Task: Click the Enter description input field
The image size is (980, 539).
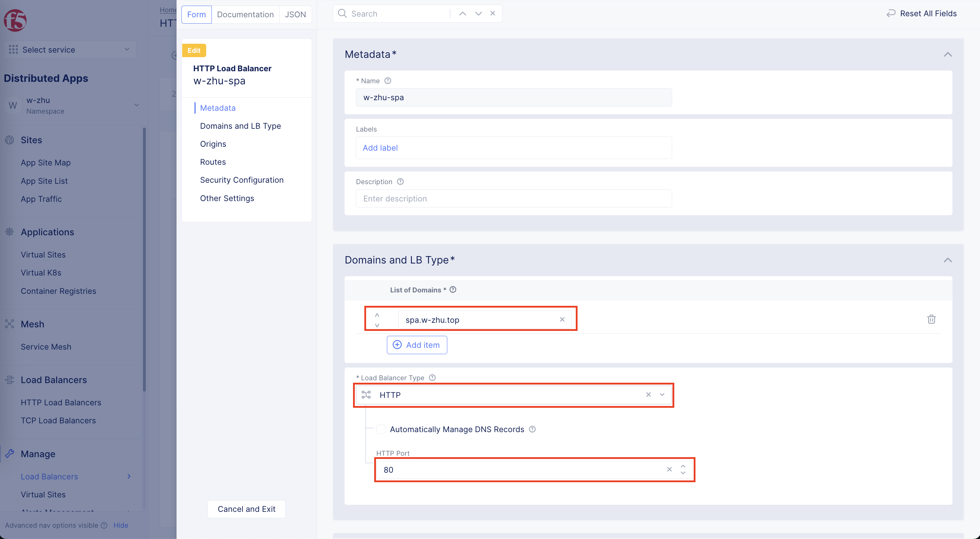Action: click(514, 198)
